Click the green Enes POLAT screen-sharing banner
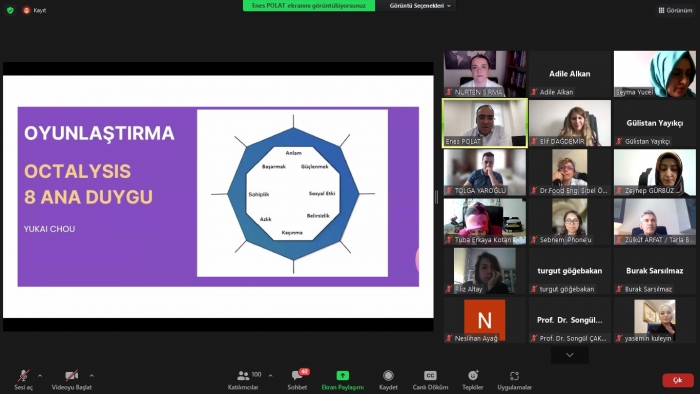700x394 pixels. [x=309, y=6]
